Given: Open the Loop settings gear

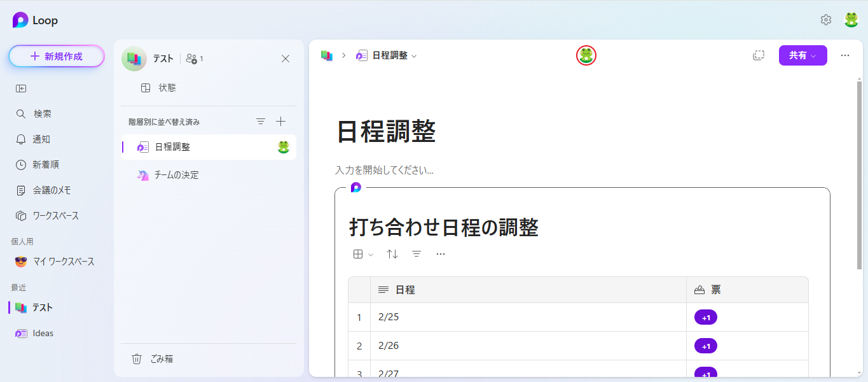Looking at the screenshot, I should click(x=825, y=20).
